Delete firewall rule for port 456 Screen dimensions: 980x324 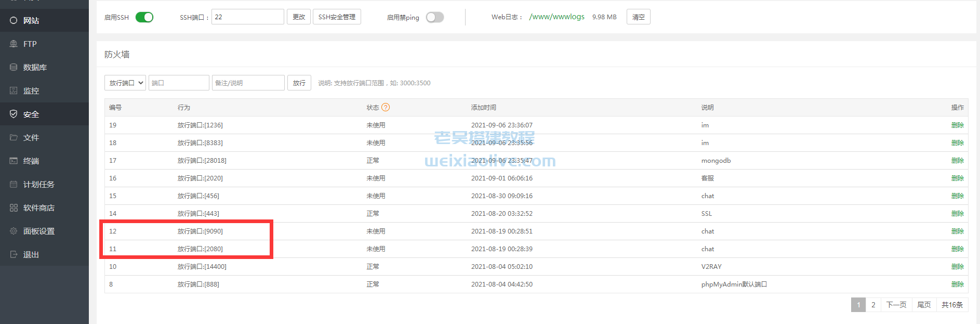(958, 196)
